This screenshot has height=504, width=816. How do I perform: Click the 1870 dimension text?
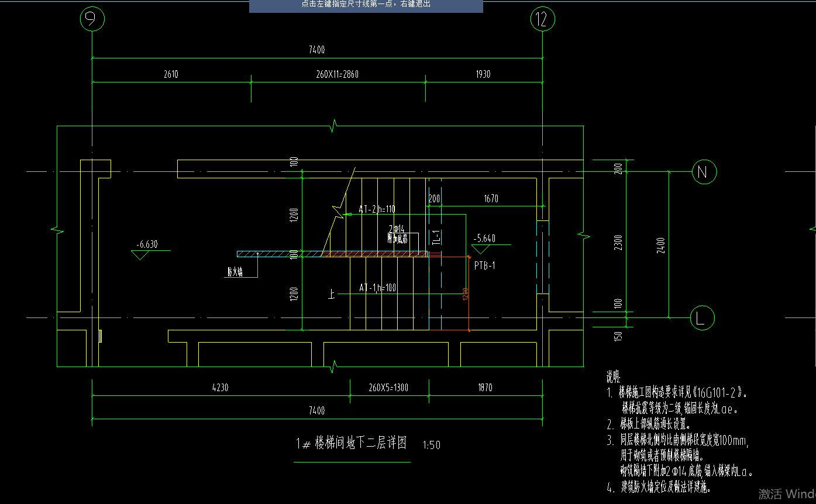[485, 388]
